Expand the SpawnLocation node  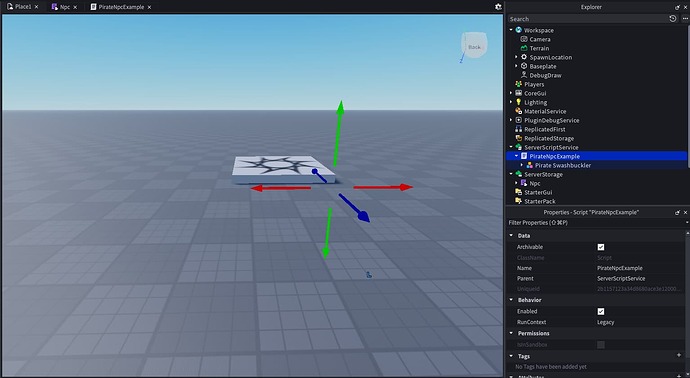pyautogui.click(x=517, y=57)
